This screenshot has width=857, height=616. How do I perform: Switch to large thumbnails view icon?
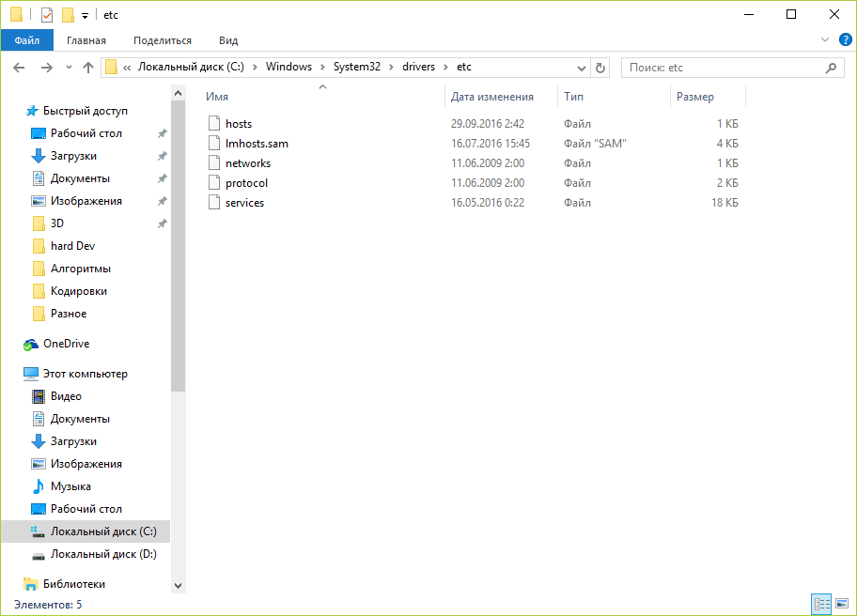click(842, 604)
